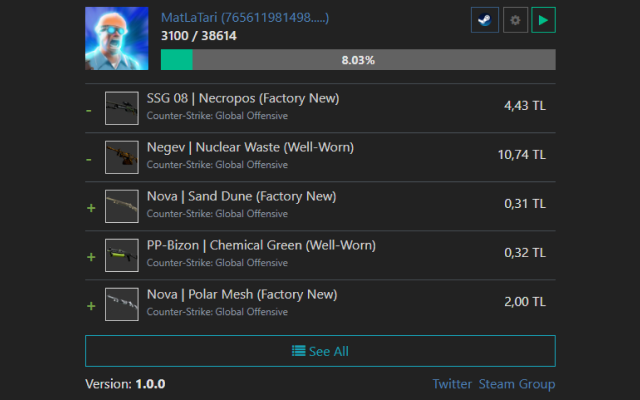640x400 pixels.
Task: Click the Nova Sand Dune item thumbnail
Action: (122, 206)
